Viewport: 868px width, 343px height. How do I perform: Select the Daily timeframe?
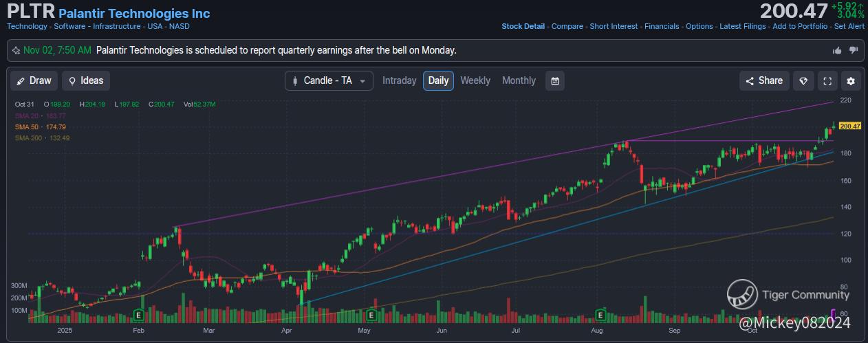click(x=438, y=80)
